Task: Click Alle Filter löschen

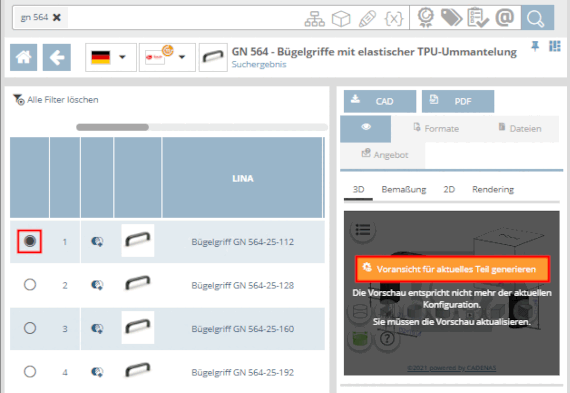Action: pyautogui.click(x=56, y=100)
